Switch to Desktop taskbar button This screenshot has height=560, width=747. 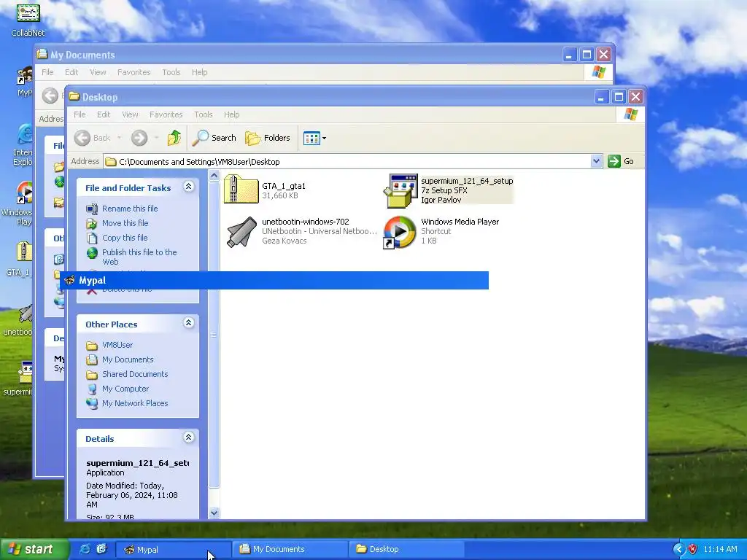coord(406,550)
